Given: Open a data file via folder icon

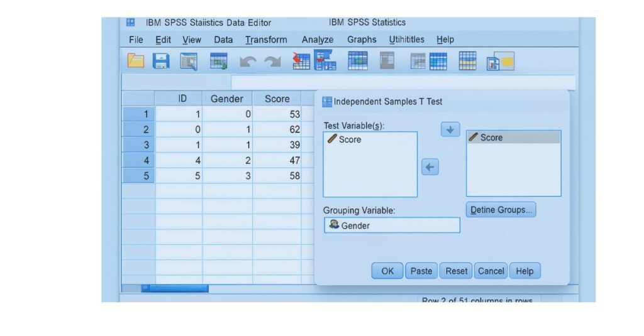Looking at the screenshot, I should (136, 61).
